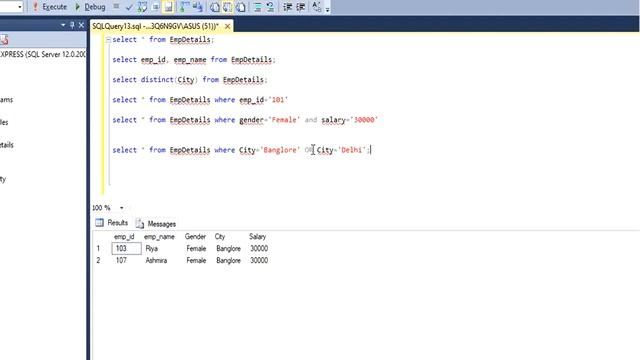
Task: Place cursor in 'select distinct(City)' line
Action: point(190,80)
